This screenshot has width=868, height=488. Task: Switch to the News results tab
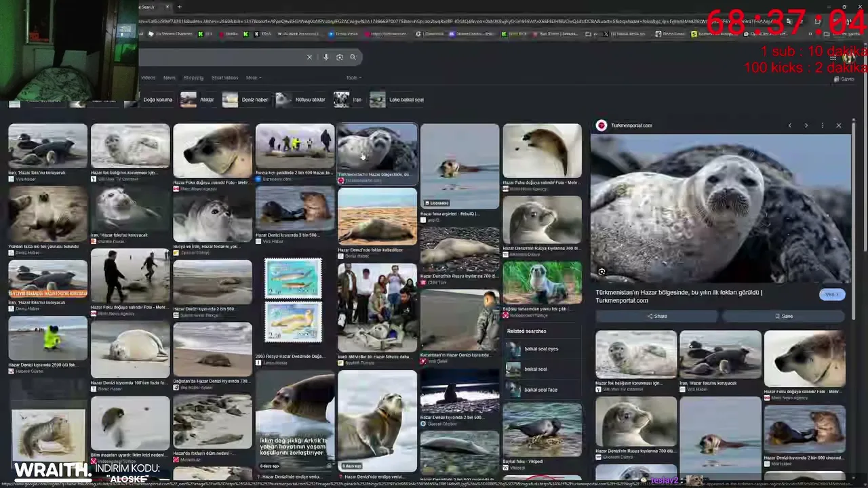tap(169, 77)
